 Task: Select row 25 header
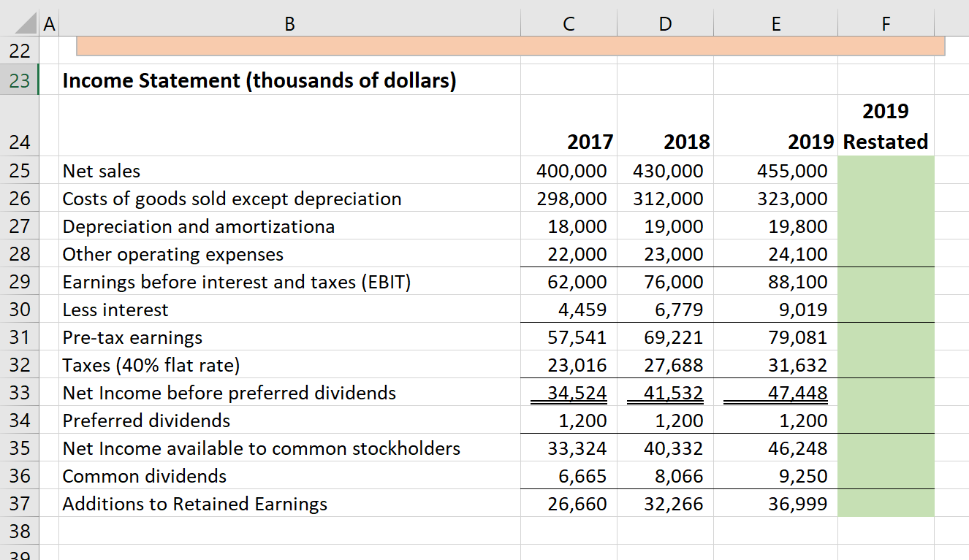(x=19, y=170)
